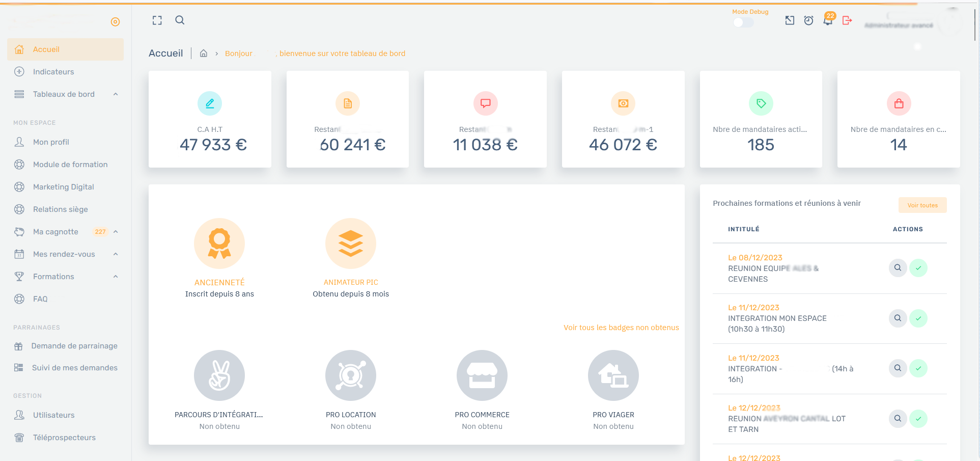Click the home icon in breadcrumb
The width and height of the screenshot is (980, 461).
pos(204,53)
